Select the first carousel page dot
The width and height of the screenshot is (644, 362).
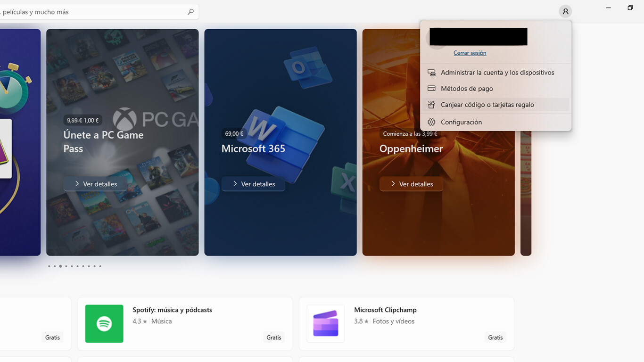coord(49,266)
